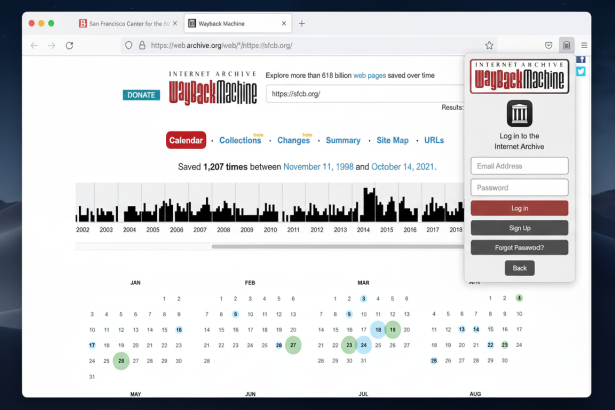Open a new tab with the plus icon
The height and width of the screenshot is (410, 615).
click(302, 23)
